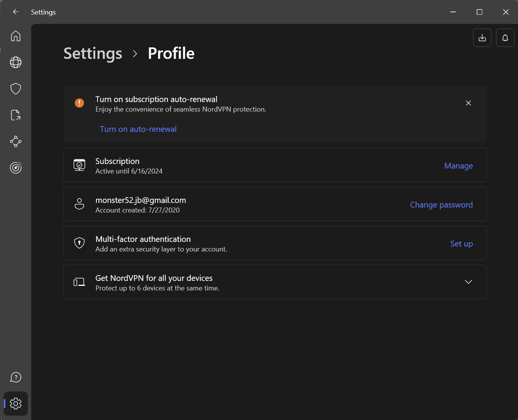Open the Threat Protection shield sidebar icon

[16, 89]
